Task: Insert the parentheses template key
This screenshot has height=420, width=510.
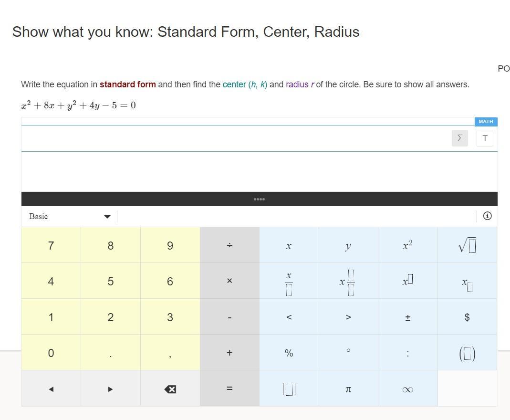Action: pos(467,353)
